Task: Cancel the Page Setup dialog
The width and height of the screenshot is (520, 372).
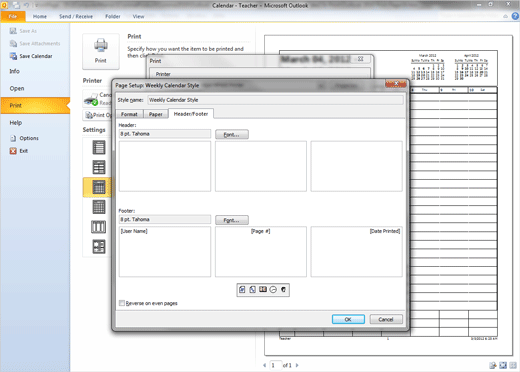Action: tap(386, 319)
